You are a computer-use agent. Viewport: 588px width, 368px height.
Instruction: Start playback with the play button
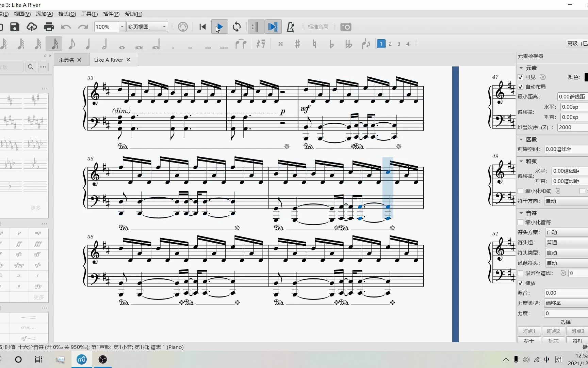tap(219, 27)
